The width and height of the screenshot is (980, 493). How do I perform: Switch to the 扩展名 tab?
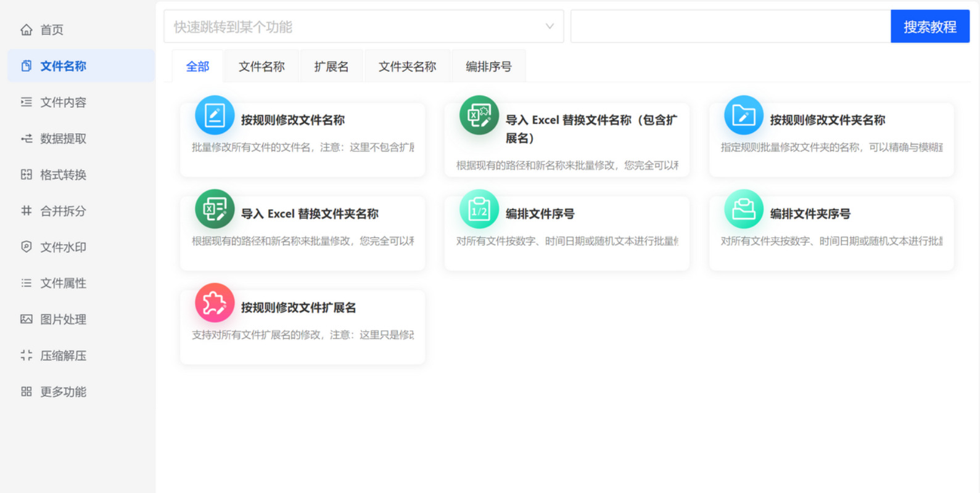click(x=331, y=67)
